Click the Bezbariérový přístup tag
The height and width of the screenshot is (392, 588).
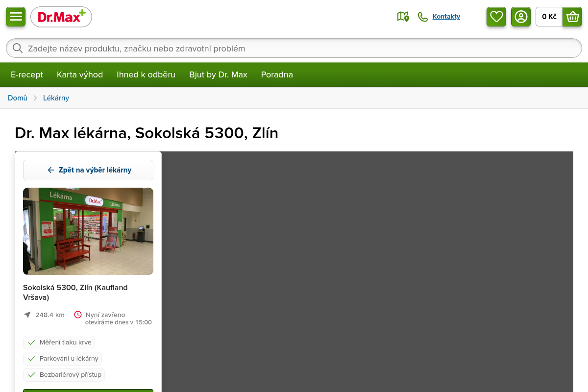[64, 375]
